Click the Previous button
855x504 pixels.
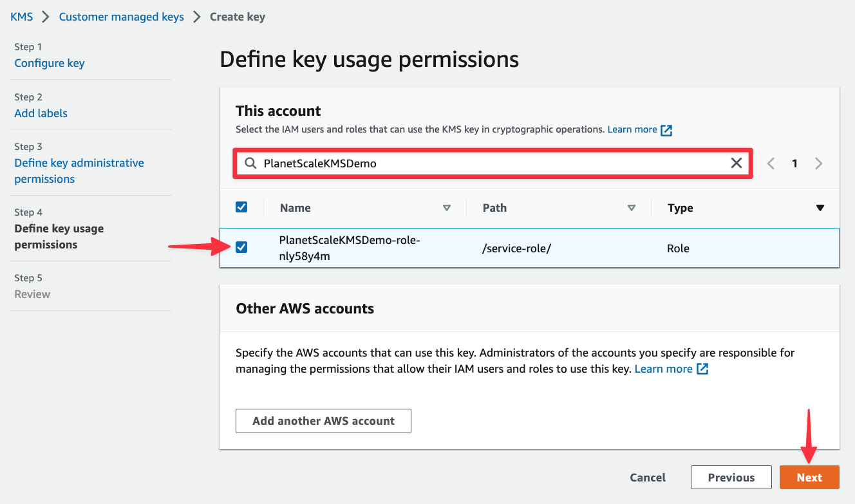(x=731, y=478)
